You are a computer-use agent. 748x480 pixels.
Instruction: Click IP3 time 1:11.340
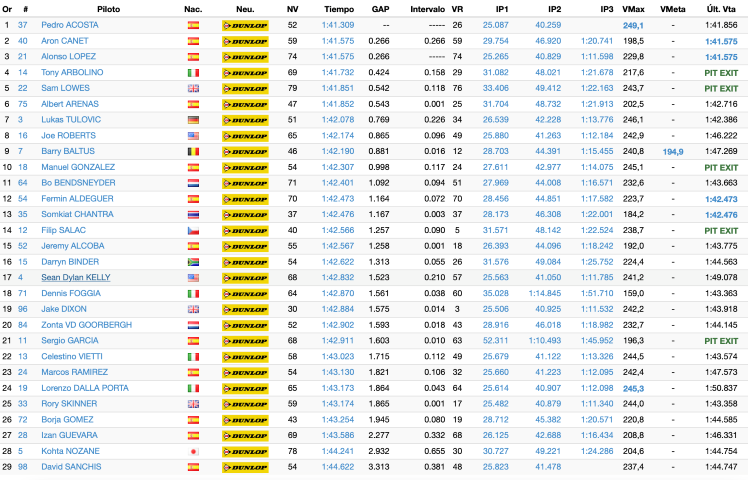point(597,404)
